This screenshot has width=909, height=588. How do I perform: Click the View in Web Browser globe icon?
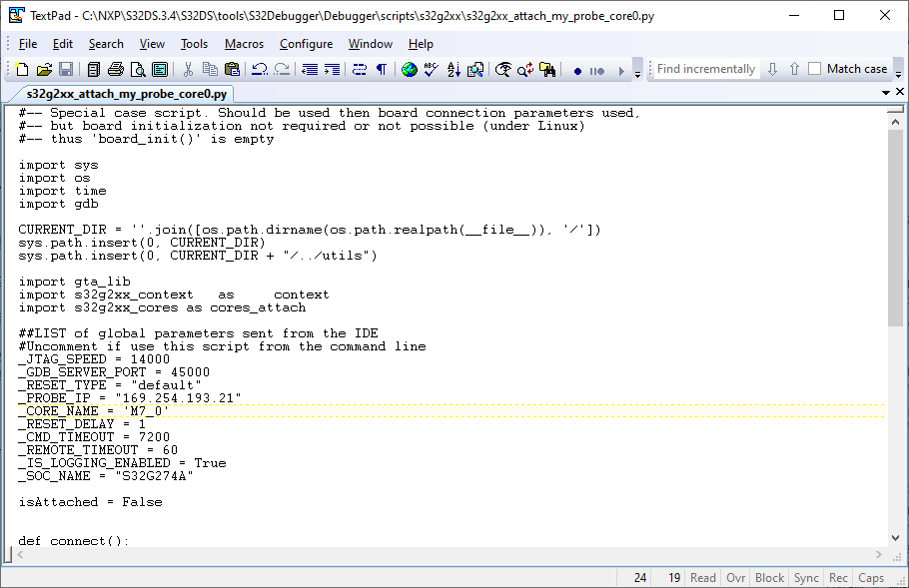[408, 69]
